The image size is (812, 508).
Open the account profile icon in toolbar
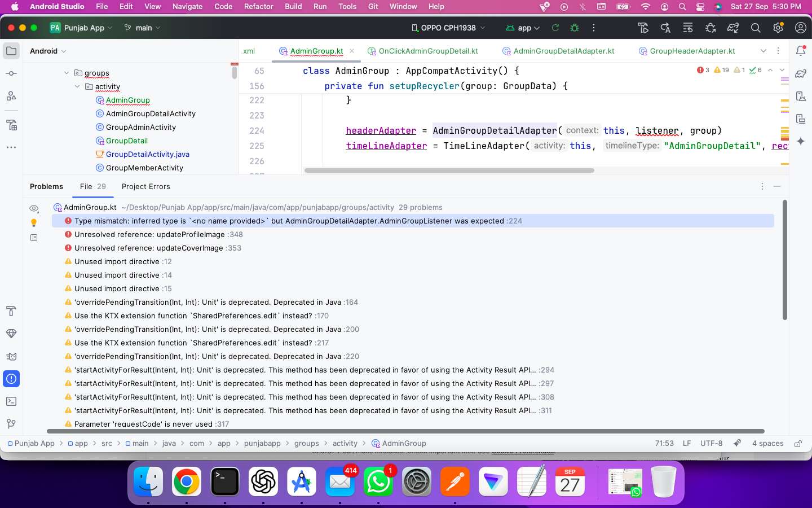pyautogui.click(x=801, y=28)
